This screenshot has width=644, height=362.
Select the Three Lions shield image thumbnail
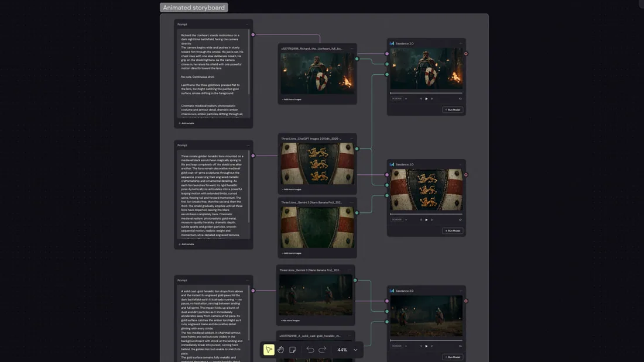(317, 163)
